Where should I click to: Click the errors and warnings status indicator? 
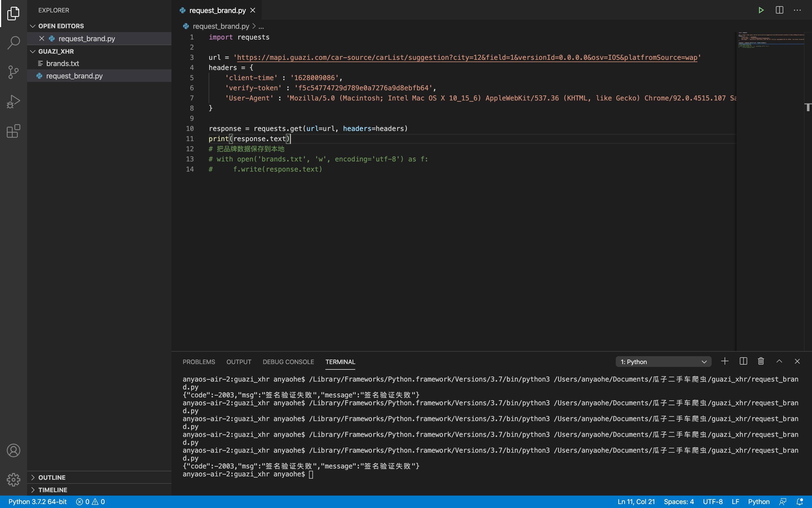point(91,502)
